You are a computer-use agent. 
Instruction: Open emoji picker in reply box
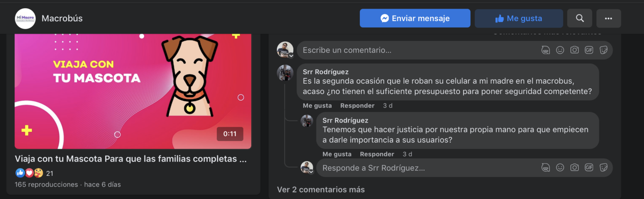point(560,167)
